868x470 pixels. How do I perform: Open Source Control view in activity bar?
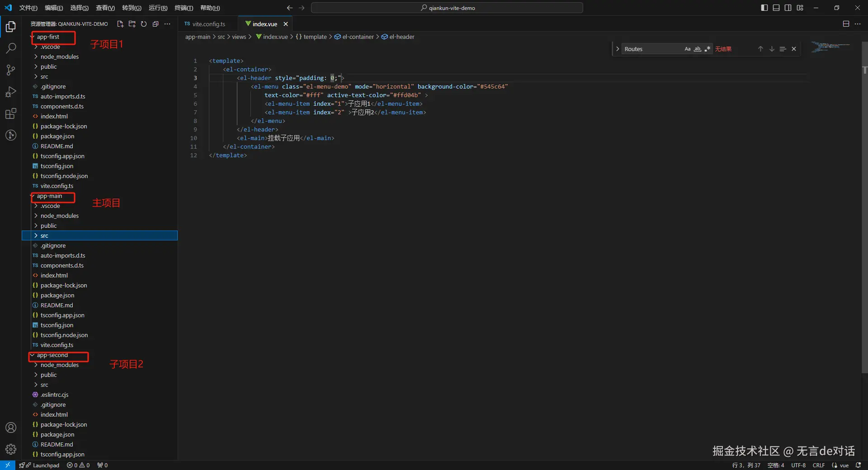(x=11, y=70)
